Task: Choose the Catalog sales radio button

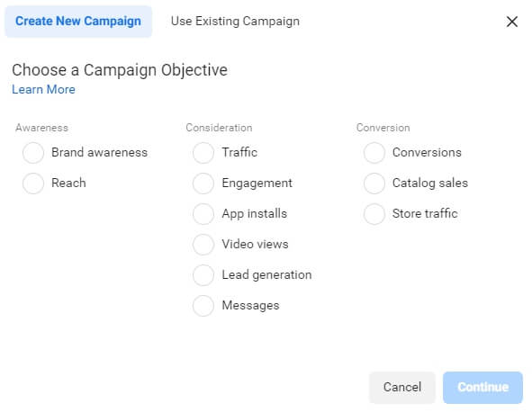Action: tap(374, 184)
